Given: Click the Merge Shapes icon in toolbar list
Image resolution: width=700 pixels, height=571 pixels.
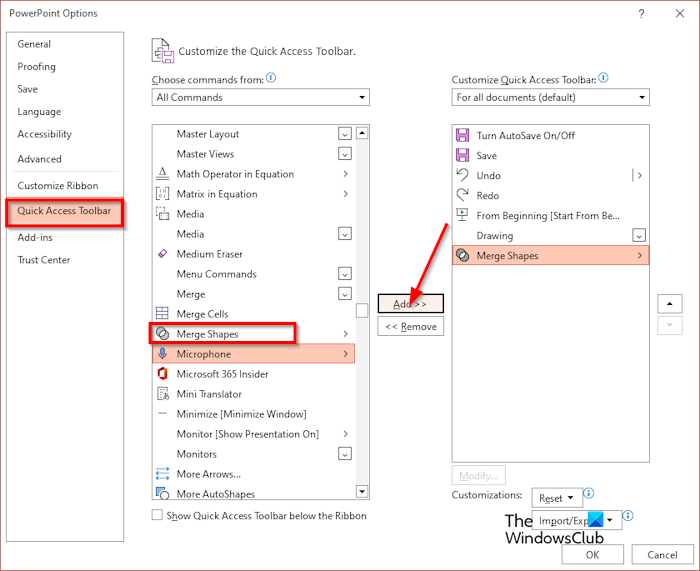Looking at the screenshot, I should tap(462, 255).
